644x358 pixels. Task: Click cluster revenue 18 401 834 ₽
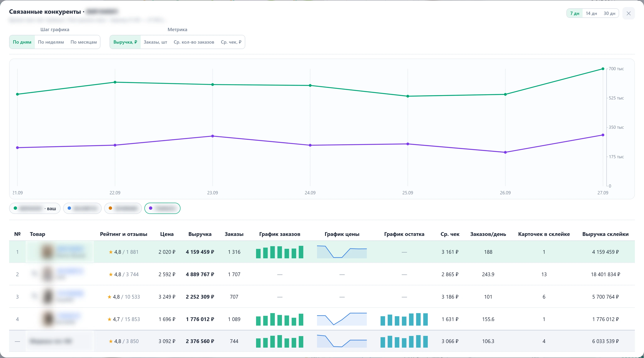(x=605, y=275)
